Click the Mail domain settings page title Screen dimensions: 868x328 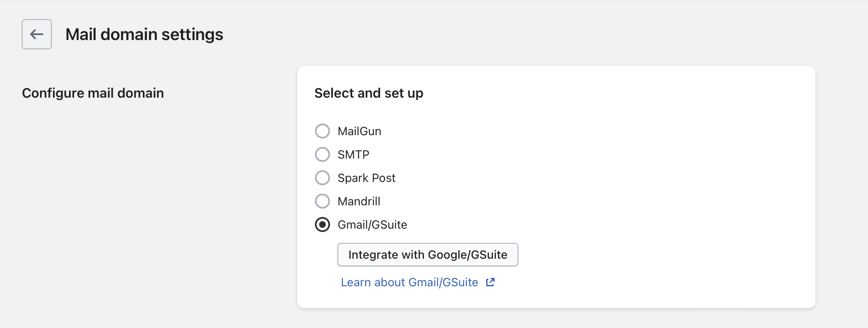[144, 34]
